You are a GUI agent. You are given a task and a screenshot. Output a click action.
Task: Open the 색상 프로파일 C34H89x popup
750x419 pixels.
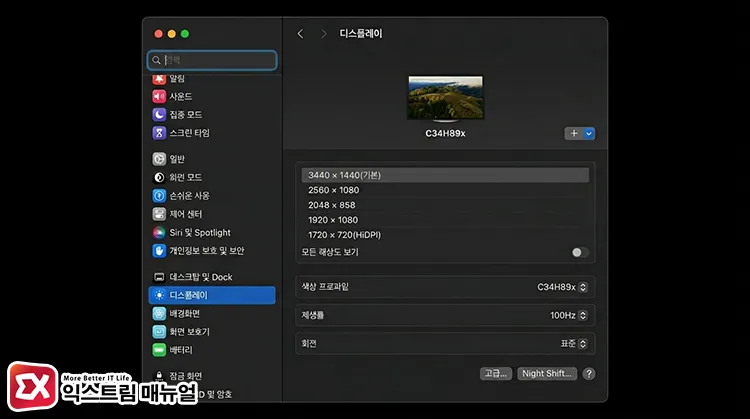click(562, 287)
